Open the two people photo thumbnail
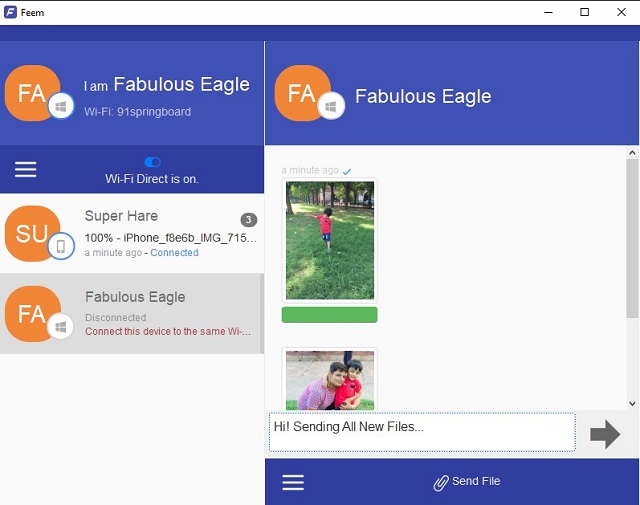Viewport: 640px width, 505px height. pos(330,379)
